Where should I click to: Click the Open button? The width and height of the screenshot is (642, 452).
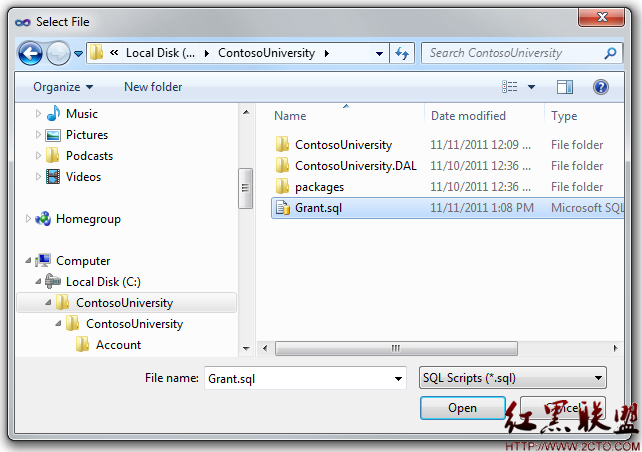[x=462, y=408]
